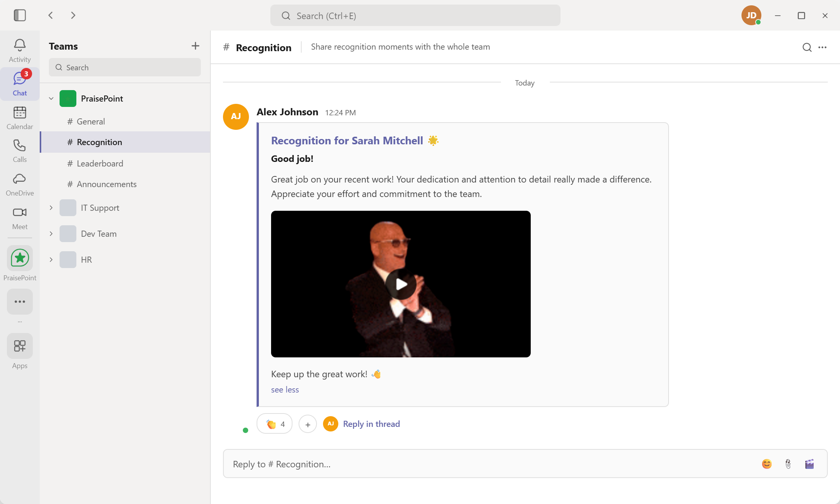Open the JD profile avatar
The image size is (840, 504).
pos(751,15)
